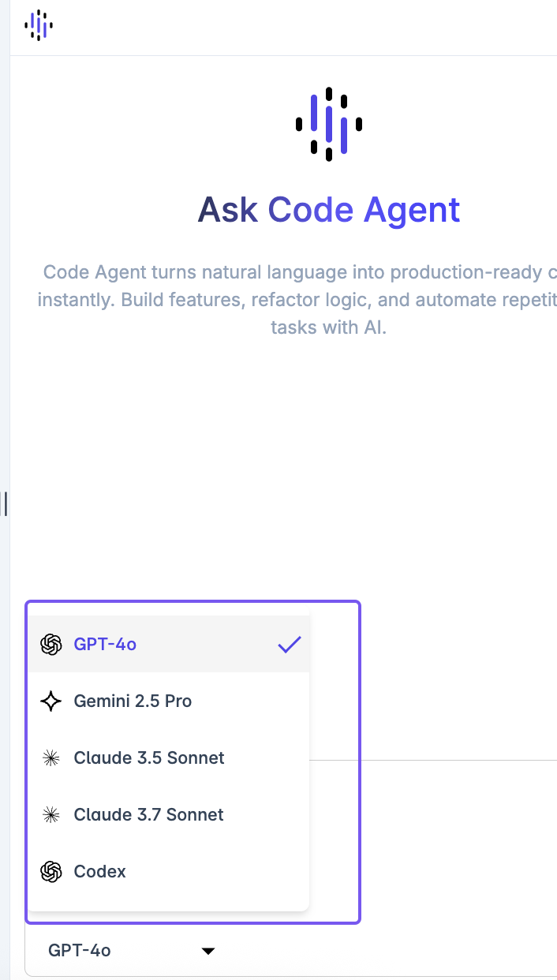Collapse the GPT-4o model dropdown
This screenshot has width=557, height=980.
130,951
